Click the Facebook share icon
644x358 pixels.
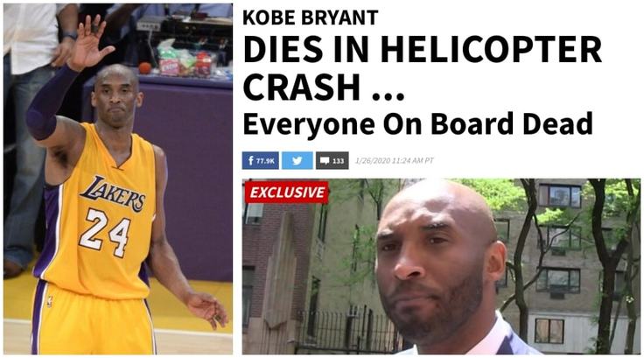[x=249, y=161]
